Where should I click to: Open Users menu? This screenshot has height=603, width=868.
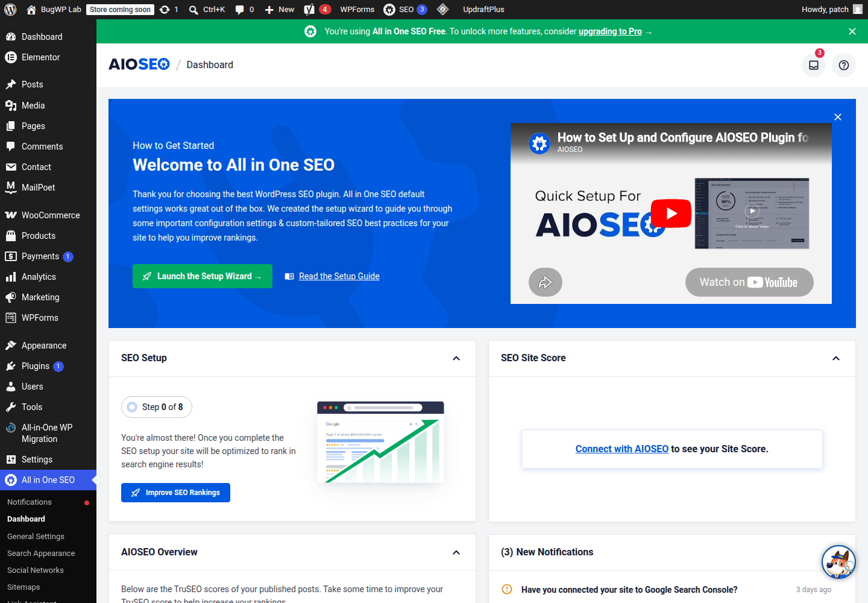pyautogui.click(x=48, y=387)
